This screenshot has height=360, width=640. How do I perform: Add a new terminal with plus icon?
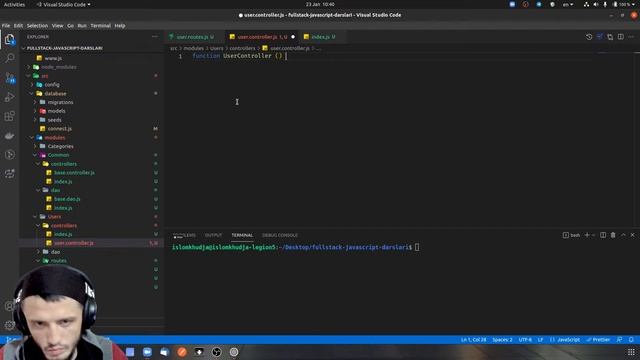(587, 235)
